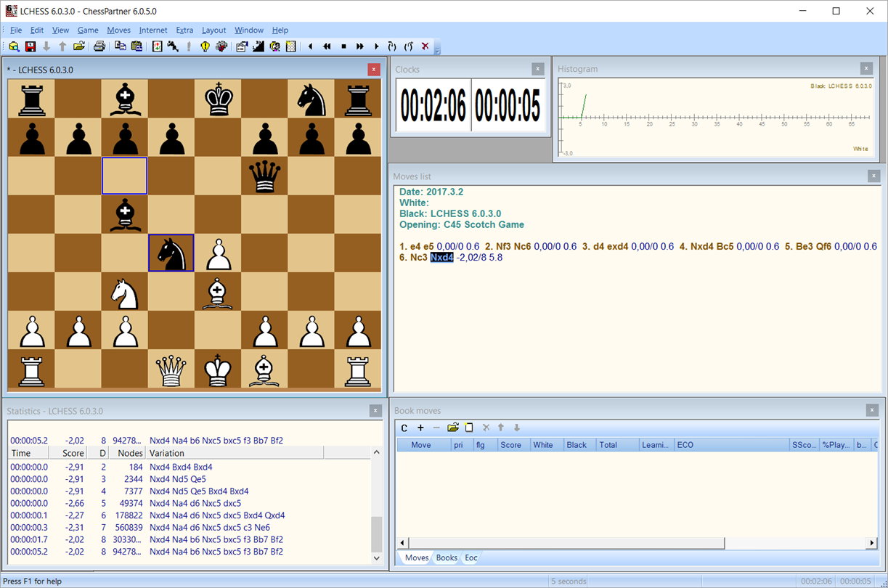Step forward one move arrow
Image resolution: width=888 pixels, height=588 pixels.
(x=376, y=46)
